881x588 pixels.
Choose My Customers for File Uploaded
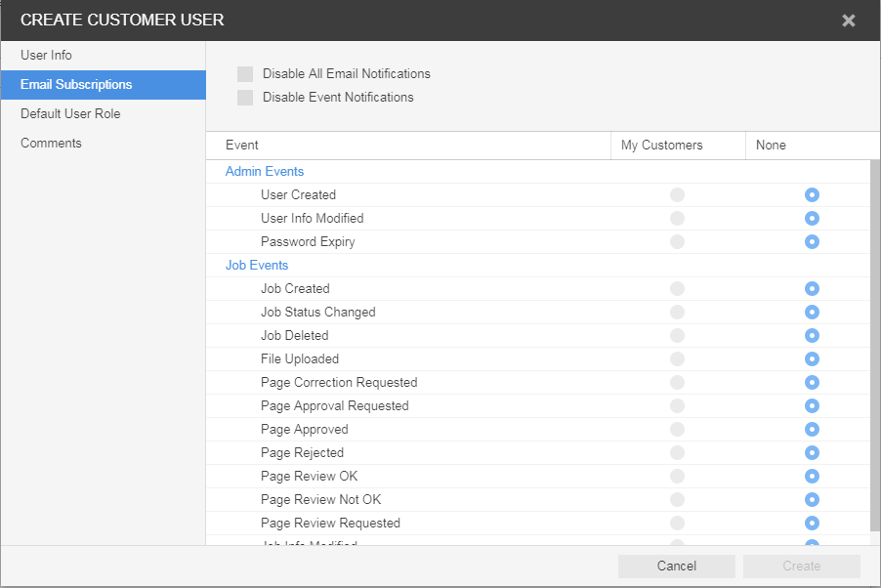(x=677, y=359)
